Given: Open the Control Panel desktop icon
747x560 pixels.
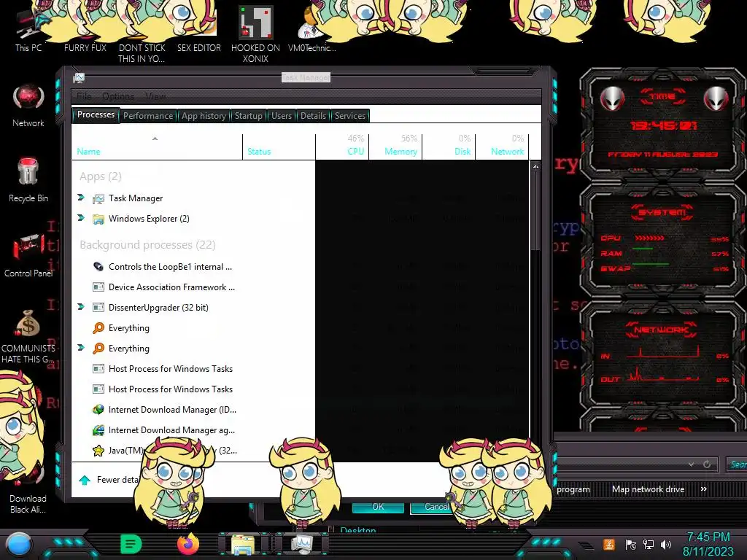Looking at the screenshot, I should tap(28, 254).
